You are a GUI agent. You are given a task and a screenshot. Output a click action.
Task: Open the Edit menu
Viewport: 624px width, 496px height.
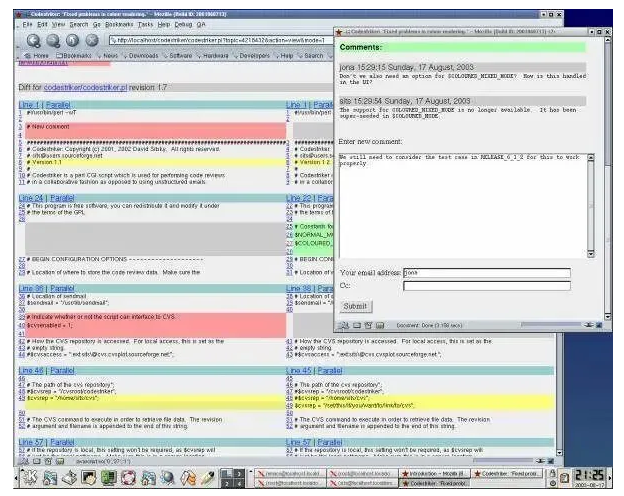[42, 25]
